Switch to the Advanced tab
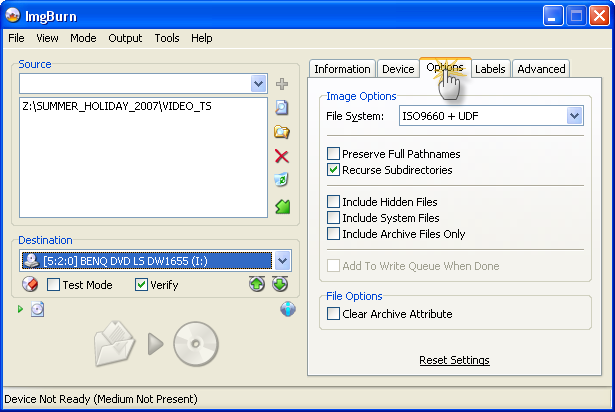Image resolution: width=615 pixels, height=412 pixels. coord(541,69)
